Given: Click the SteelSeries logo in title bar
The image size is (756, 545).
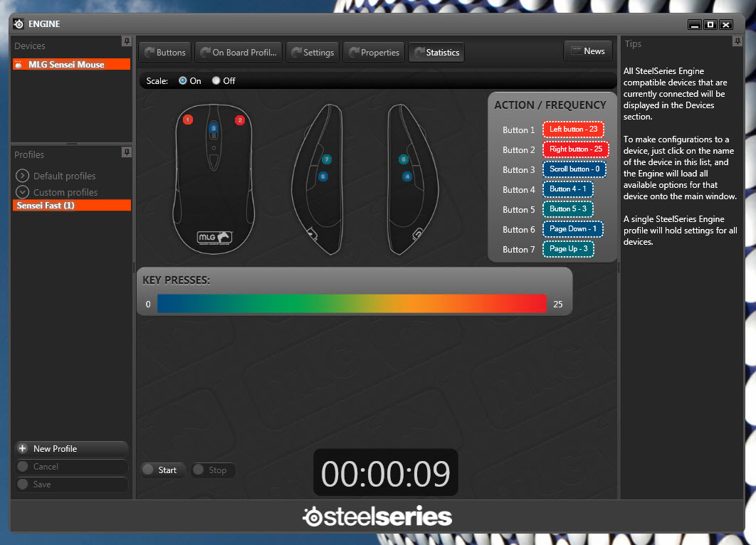Looking at the screenshot, I should tap(19, 23).
